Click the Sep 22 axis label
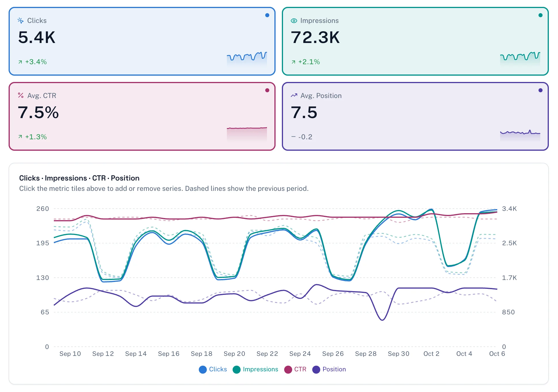Screen dimensions: 558x392 (267, 354)
